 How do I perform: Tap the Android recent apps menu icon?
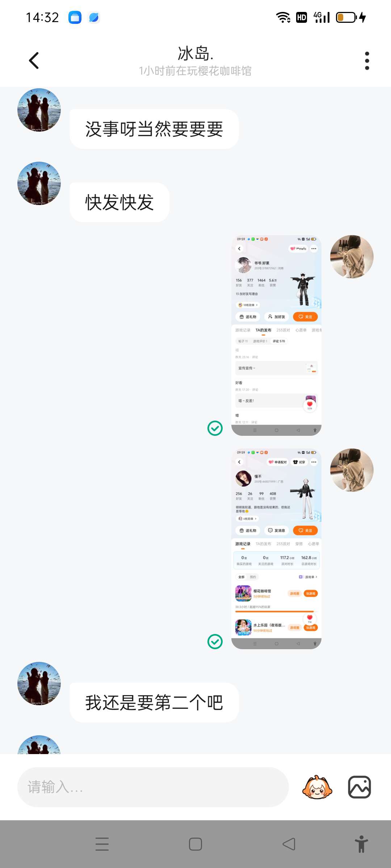tap(102, 844)
